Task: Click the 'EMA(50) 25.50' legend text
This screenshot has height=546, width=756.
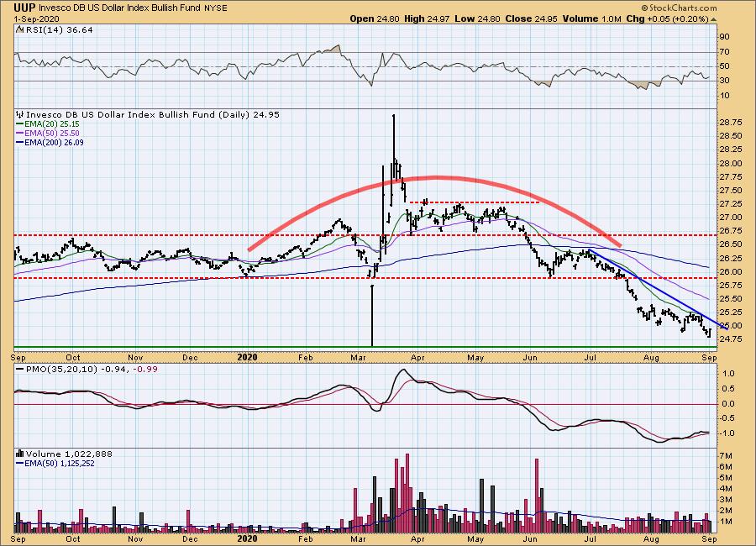Action: point(52,134)
